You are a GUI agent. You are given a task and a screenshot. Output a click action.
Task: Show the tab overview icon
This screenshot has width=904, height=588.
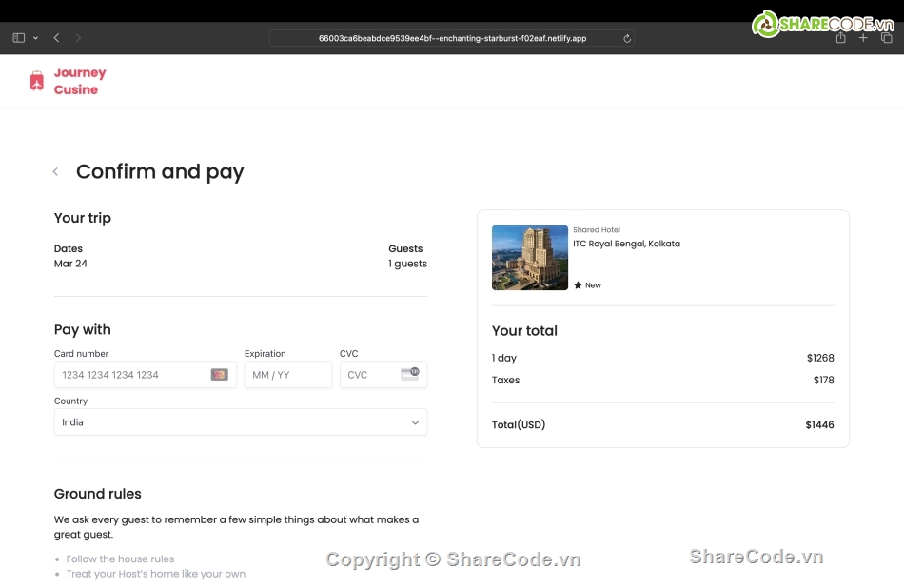coord(887,38)
